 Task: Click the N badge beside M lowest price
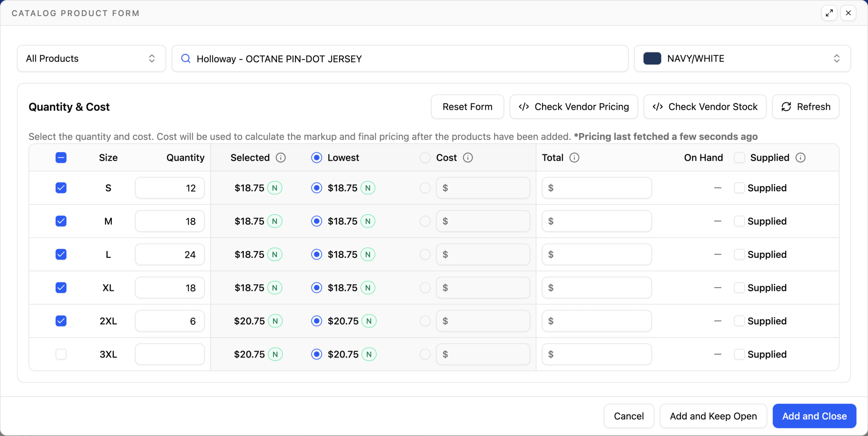pos(368,221)
